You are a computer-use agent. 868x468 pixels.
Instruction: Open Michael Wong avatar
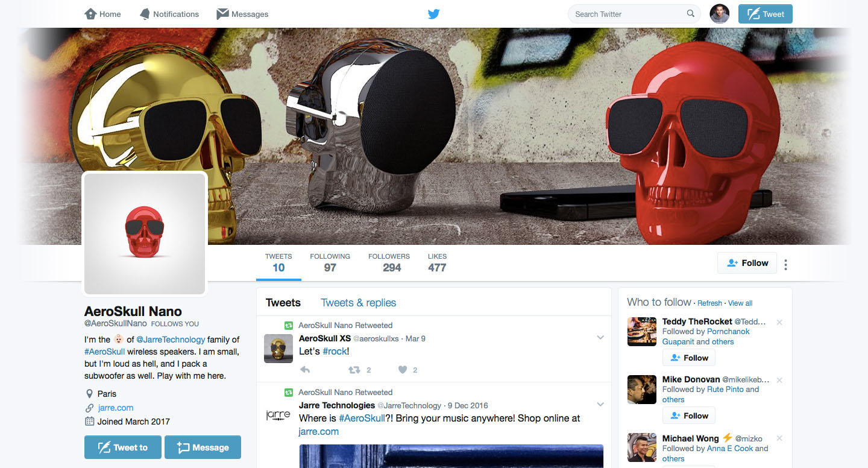(x=642, y=447)
